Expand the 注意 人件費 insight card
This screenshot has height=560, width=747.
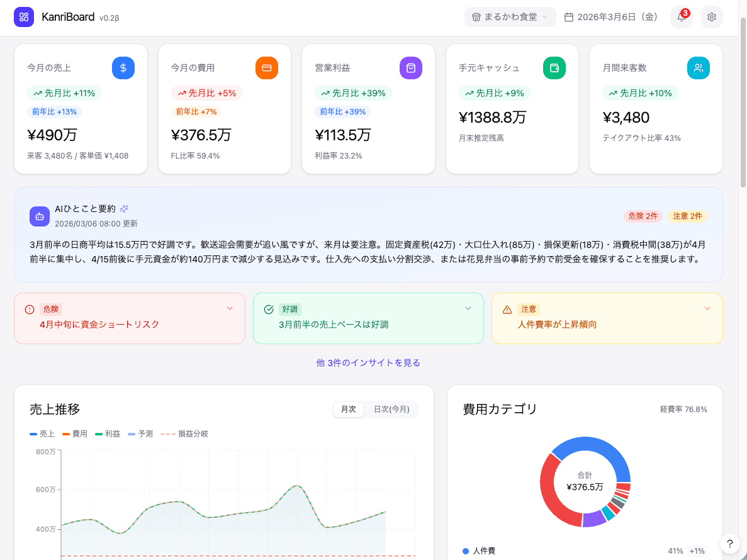(707, 308)
